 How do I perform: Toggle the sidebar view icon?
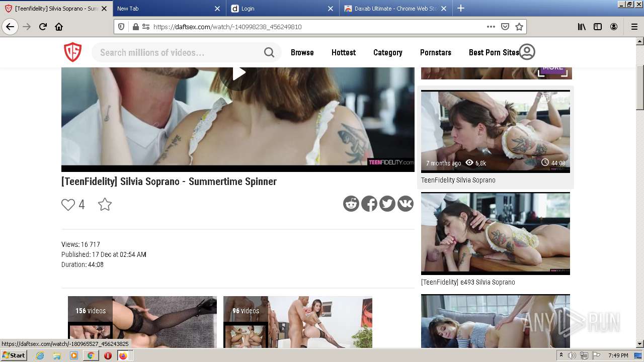tap(598, 27)
